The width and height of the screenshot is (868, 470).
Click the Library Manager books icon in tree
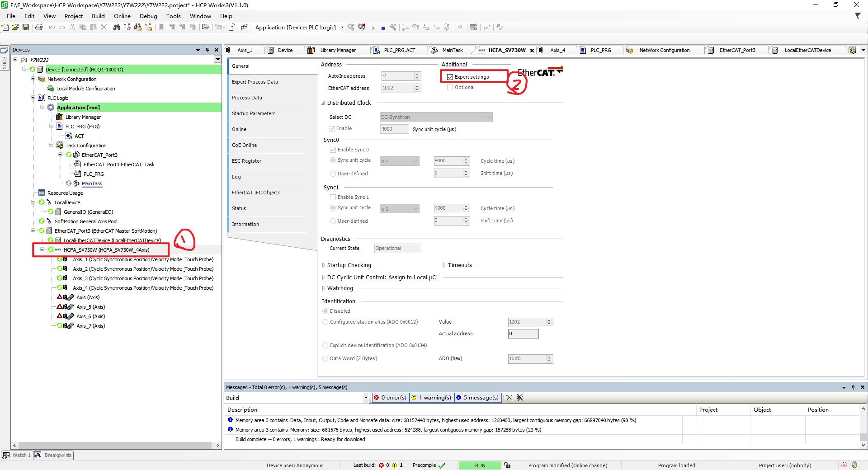tap(60, 117)
